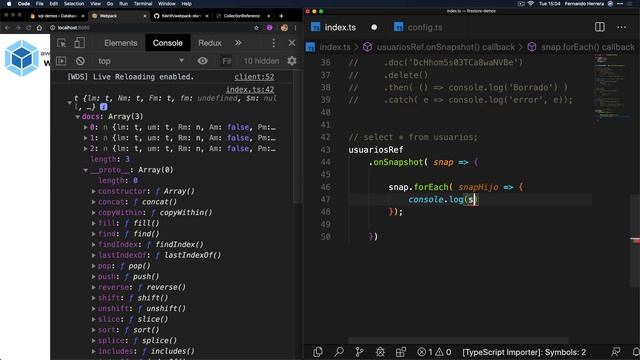Expand the splice: f splice() entry

[93, 340]
